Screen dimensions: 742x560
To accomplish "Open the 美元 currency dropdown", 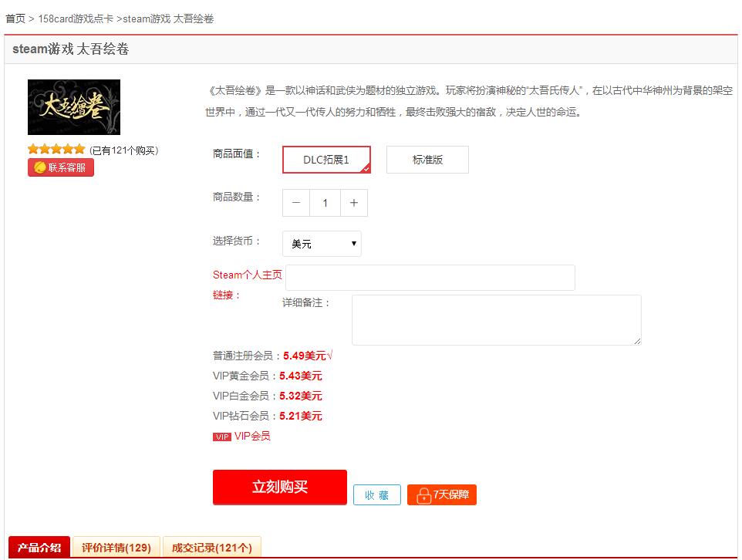I will [x=322, y=244].
